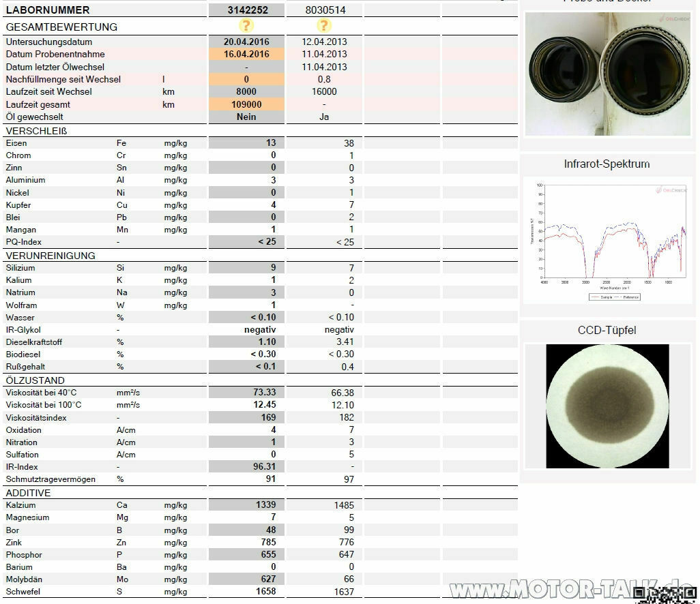Viewport: 700px width, 604px height.
Task: Select the highlighted Nachfüllmenge value 0
Action: pyautogui.click(x=246, y=79)
